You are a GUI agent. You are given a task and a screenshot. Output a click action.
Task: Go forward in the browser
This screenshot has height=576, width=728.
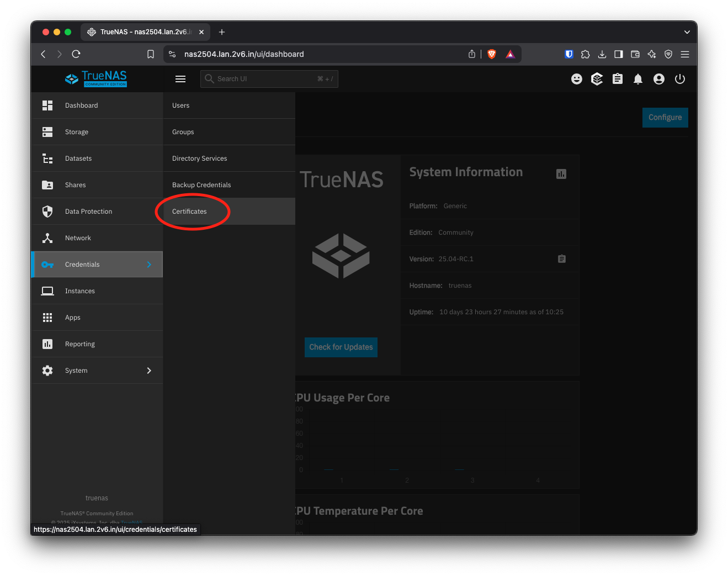point(60,54)
